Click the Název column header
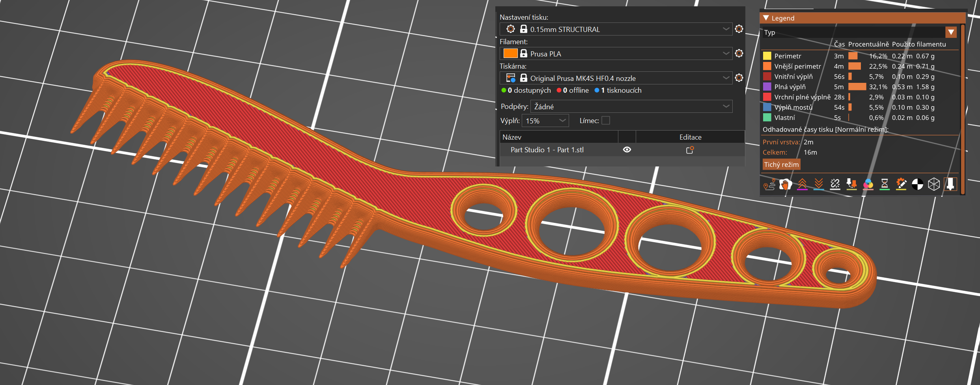 click(x=559, y=137)
